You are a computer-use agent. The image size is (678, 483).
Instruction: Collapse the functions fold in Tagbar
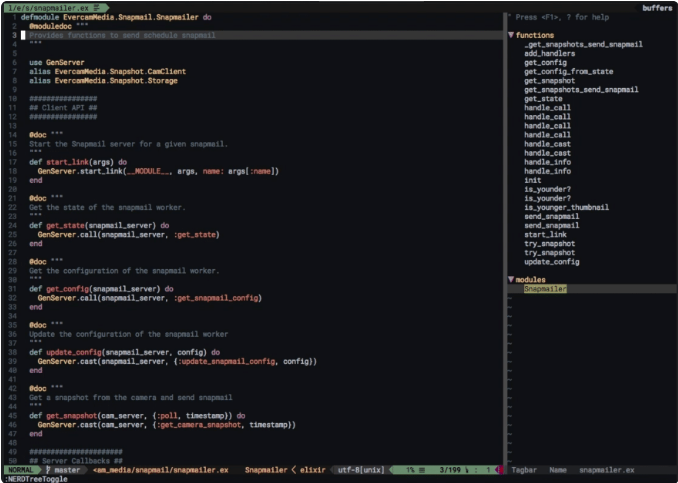[x=511, y=35]
